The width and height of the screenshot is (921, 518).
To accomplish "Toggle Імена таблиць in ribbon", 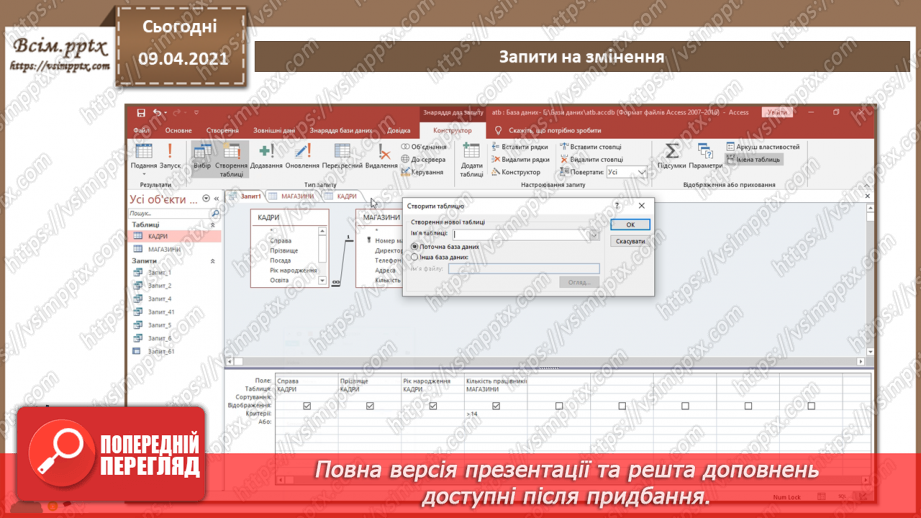I will tap(754, 159).
